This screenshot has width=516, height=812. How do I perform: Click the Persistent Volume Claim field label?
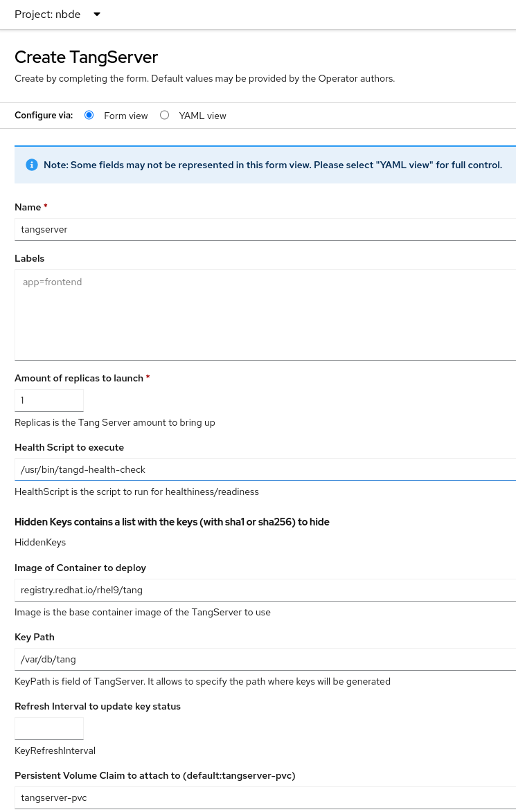pos(155,775)
